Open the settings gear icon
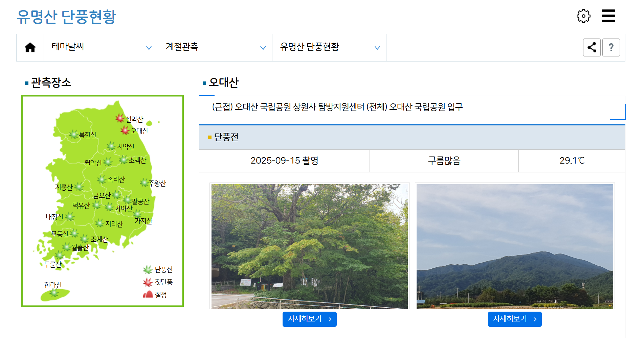This screenshot has height=338, width=644. point(583,16)
